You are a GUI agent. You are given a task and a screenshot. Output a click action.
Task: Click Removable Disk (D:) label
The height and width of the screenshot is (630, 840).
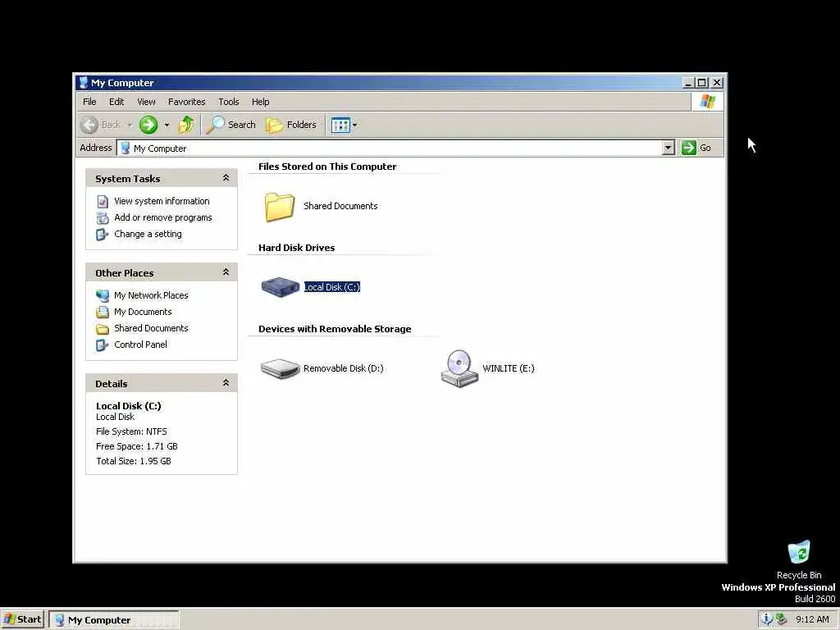pos(344,368)
